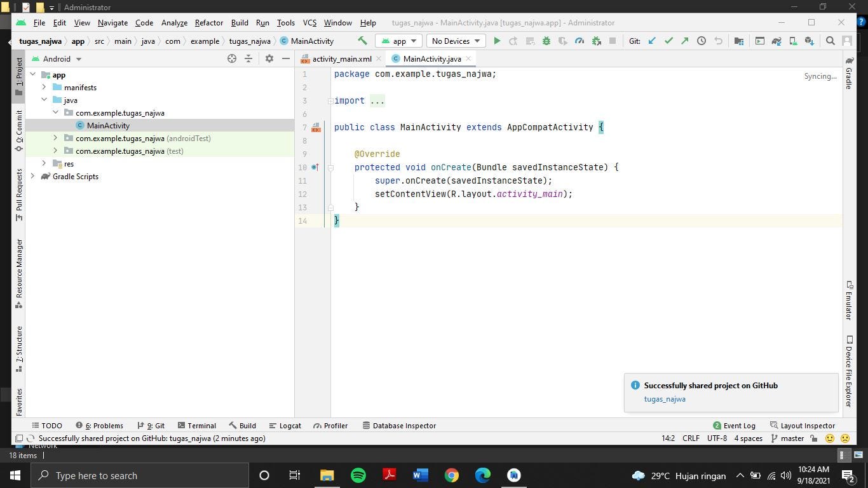The width and height of the screenshot is (868, 488).
Task: Open the Terminal tool window button
Action: click(x=198, y=426)
